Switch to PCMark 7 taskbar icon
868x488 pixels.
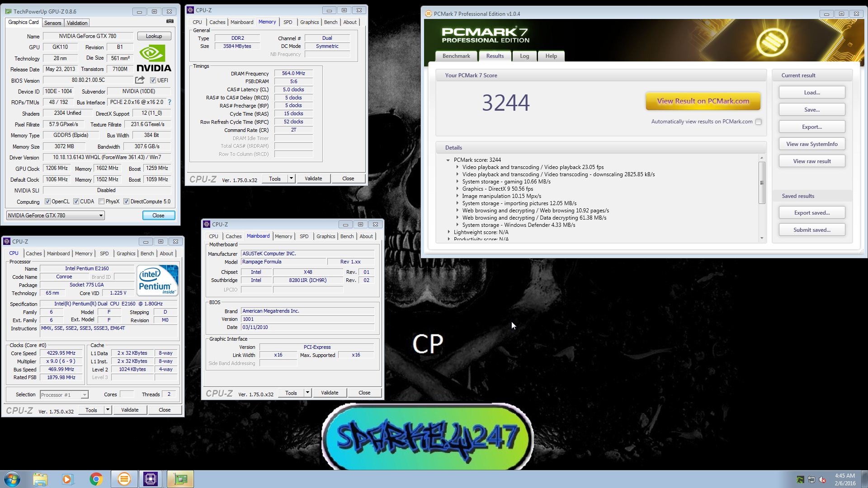click(124, 479)
